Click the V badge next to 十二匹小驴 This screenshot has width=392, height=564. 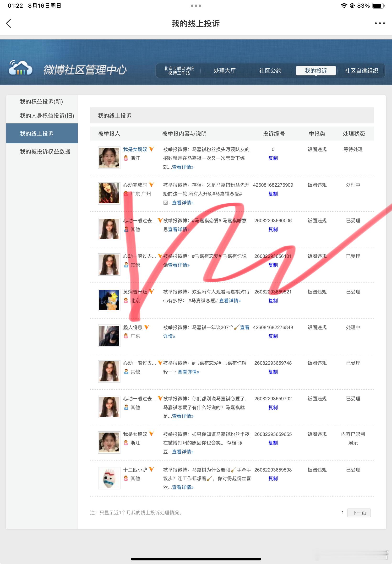pos(152,469)
